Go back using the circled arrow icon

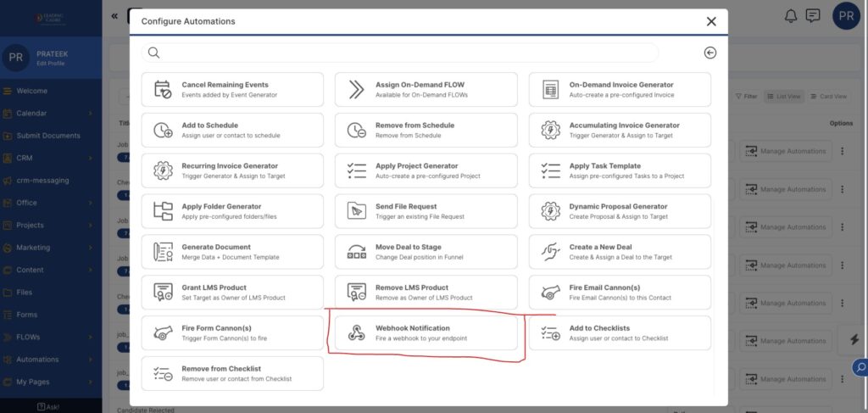[710, 53]
